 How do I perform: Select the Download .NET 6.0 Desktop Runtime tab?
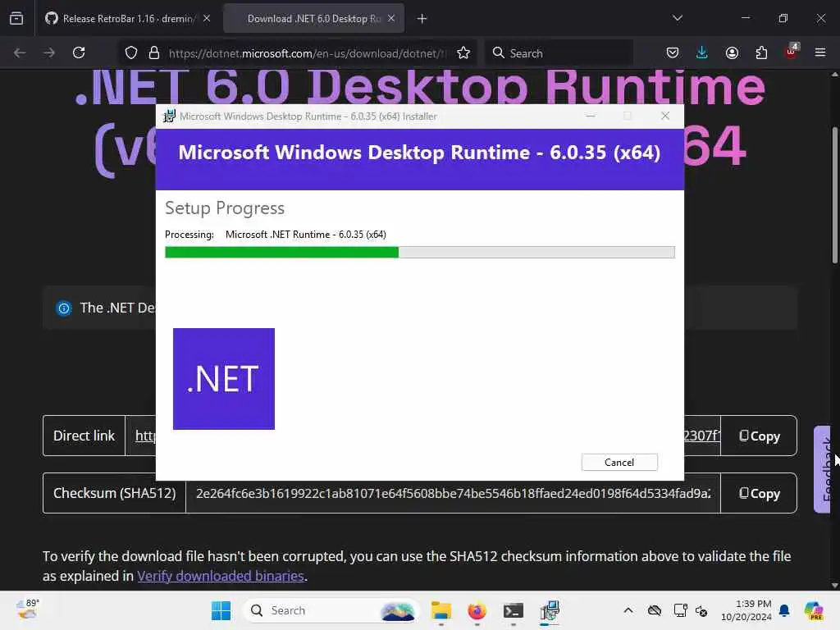tap(313, 19)
